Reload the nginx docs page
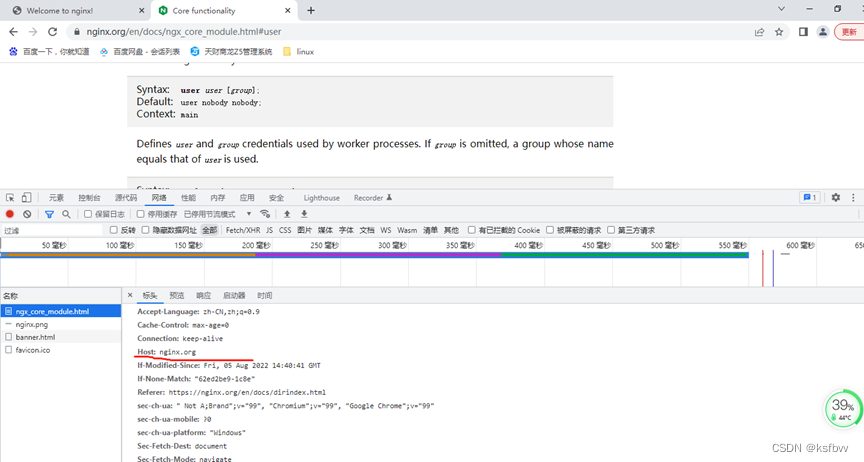864x462 pixels. coord(52,32)
